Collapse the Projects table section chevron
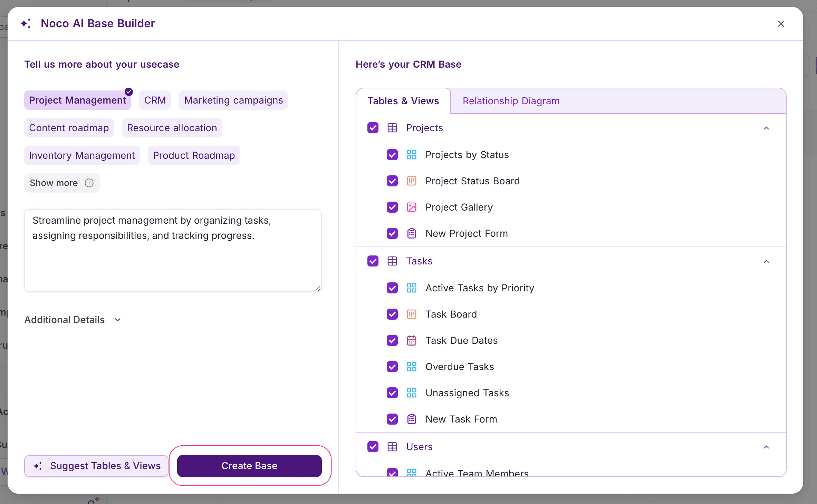817x504 pixels. click(x=766, y=128)
